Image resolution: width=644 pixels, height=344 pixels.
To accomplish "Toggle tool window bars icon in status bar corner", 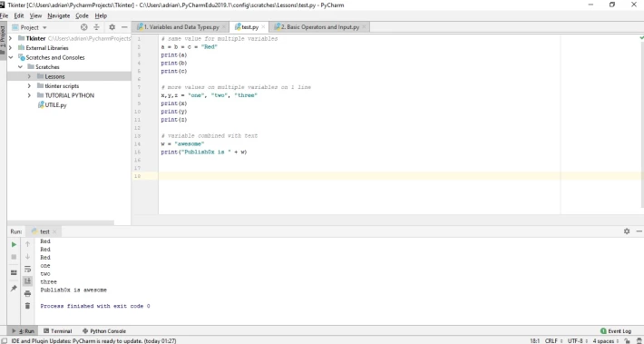I will coord(4,340).
